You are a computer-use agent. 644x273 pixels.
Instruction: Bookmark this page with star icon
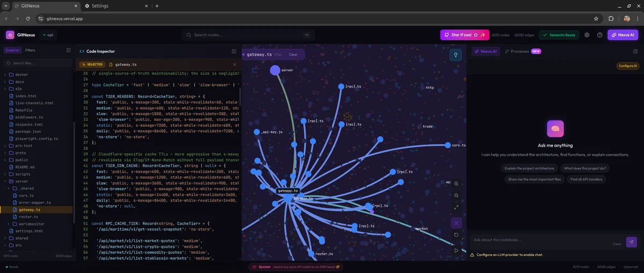(596, 18)
